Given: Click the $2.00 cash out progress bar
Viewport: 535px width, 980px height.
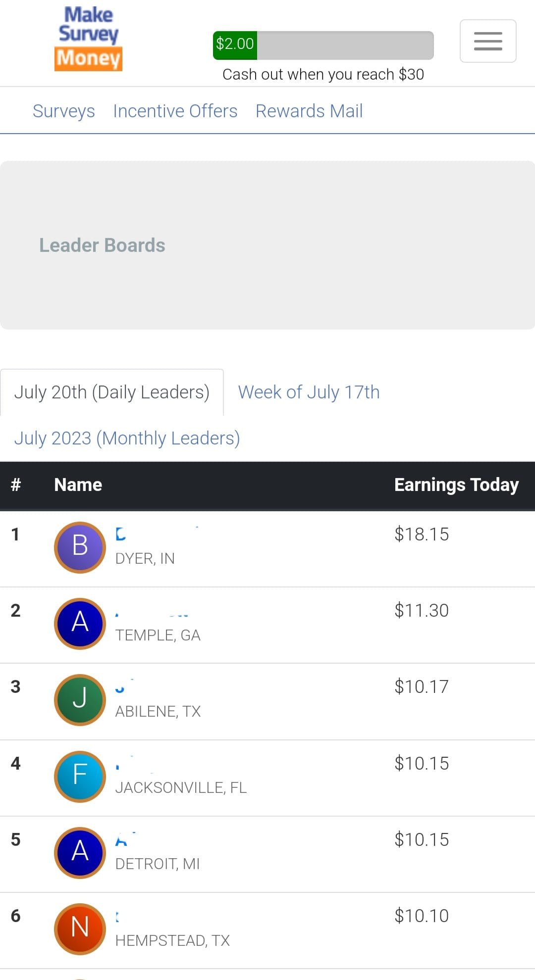Looking at the screenshot, I should [x=323, y=45].
